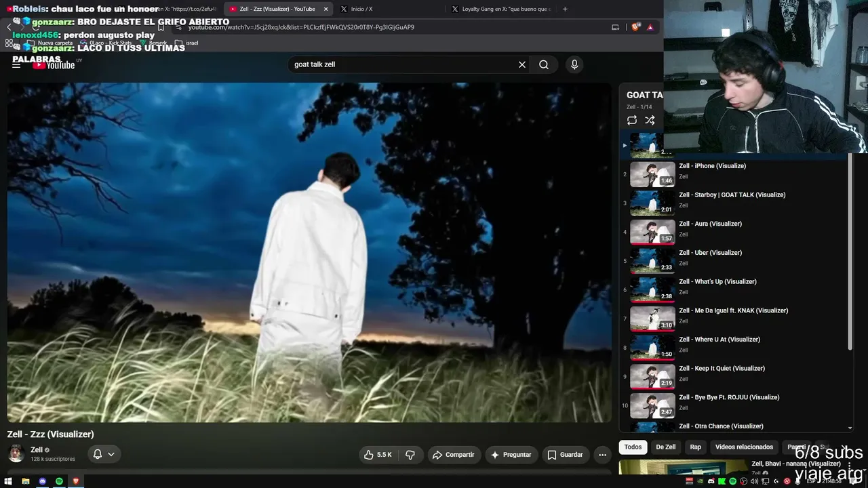Open File Explorer from the taskbar
Viewport: 868px width, 488px height.
pos(25,481)
